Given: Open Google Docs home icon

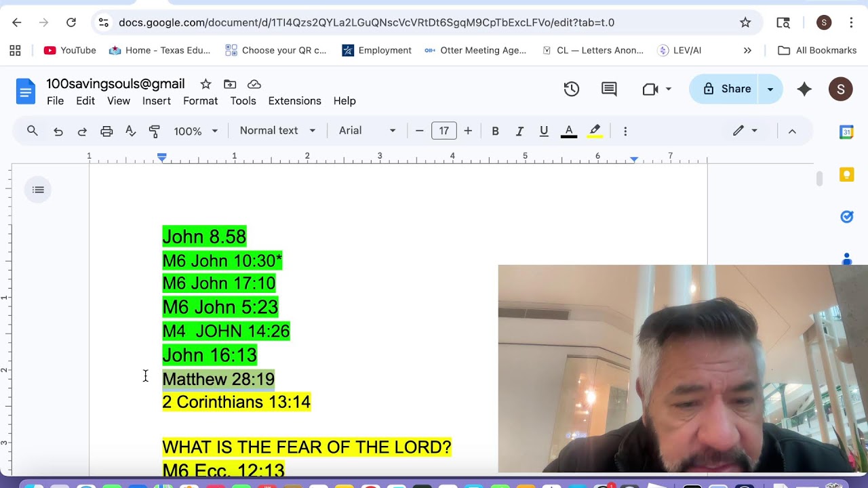Looking at the screenshot, I should (x=26, y=91).
